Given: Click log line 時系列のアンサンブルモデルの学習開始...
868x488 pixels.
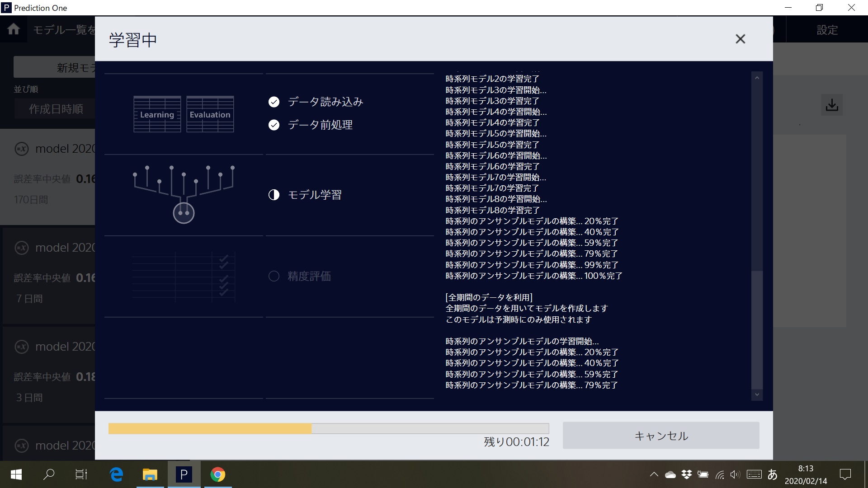Looking at the screenshot, I should (x=522, y=341).
